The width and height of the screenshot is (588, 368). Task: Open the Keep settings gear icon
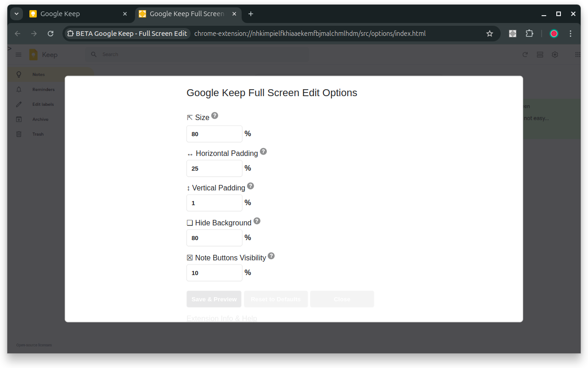555,54
